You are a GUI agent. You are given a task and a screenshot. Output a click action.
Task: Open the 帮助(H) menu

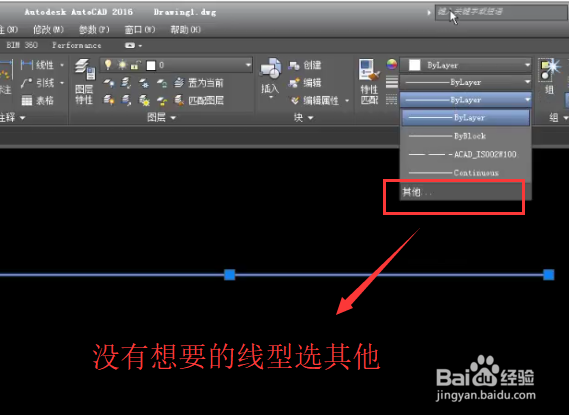pyautogui.click(x=185, y=29)
